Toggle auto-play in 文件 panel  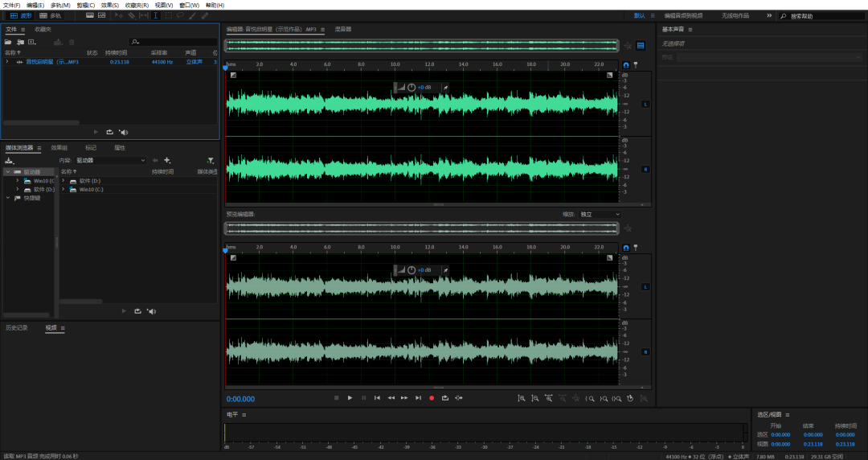[x=123, y=133]
